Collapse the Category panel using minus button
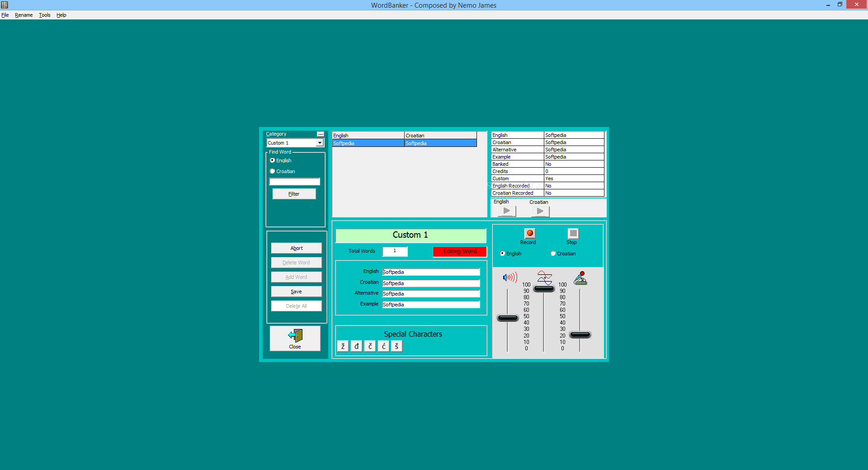 click(x=321, y=134)
